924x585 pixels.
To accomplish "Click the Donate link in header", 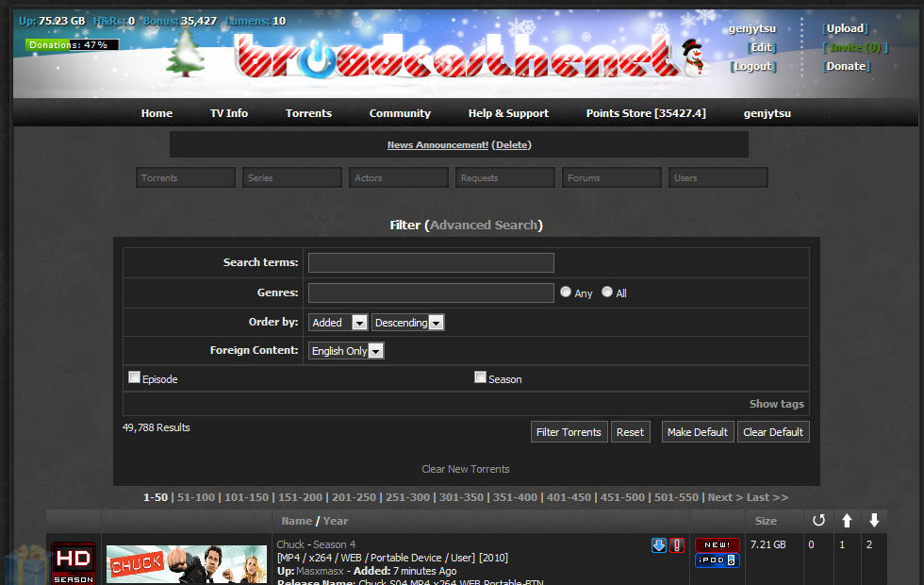I will 847,66.
